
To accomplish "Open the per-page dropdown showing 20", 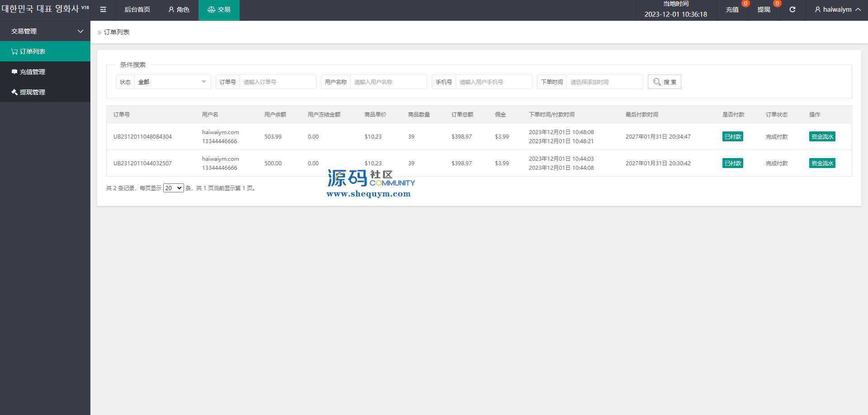I will [173, 188].
